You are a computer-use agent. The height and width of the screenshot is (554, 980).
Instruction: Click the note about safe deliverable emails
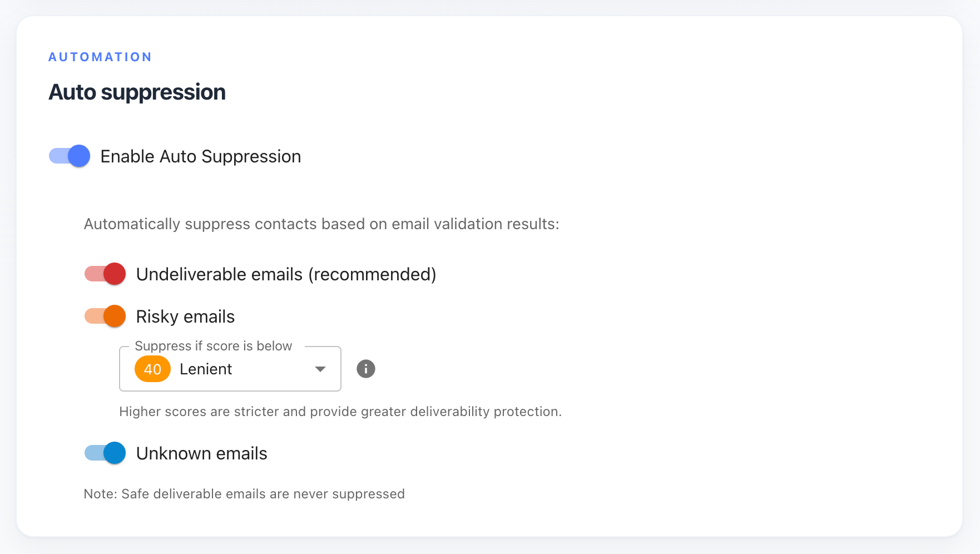[x=244, y=494]
